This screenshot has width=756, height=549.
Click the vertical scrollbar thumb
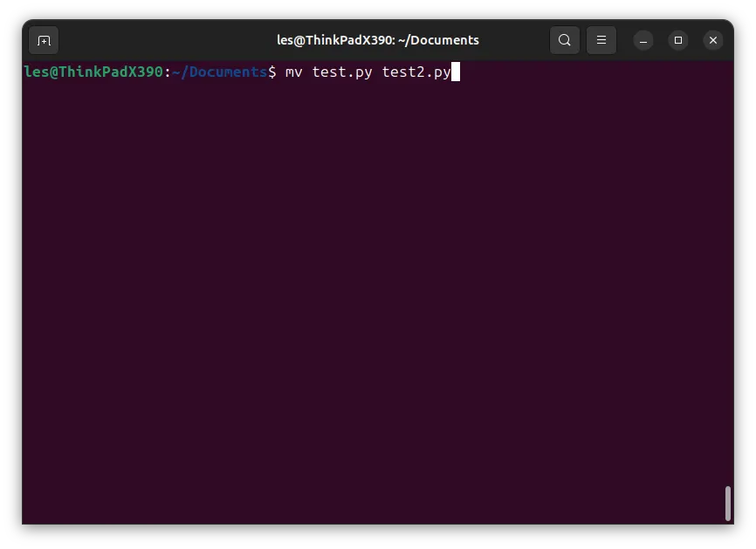[x=727, y=504]
